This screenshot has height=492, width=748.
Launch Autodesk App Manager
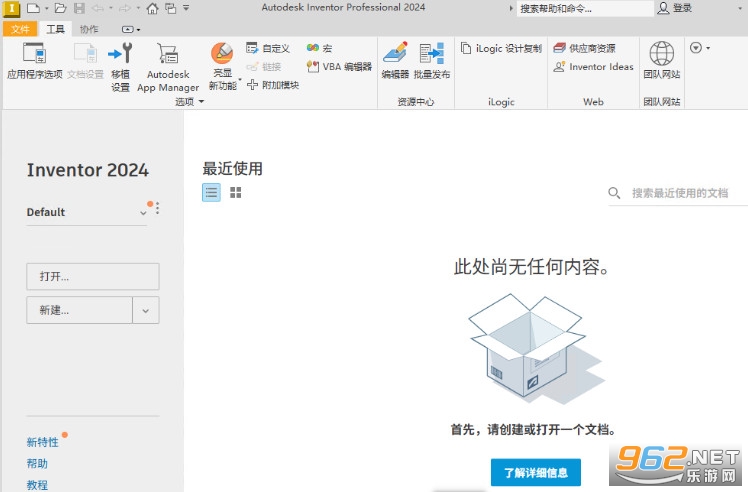point(168,67)
